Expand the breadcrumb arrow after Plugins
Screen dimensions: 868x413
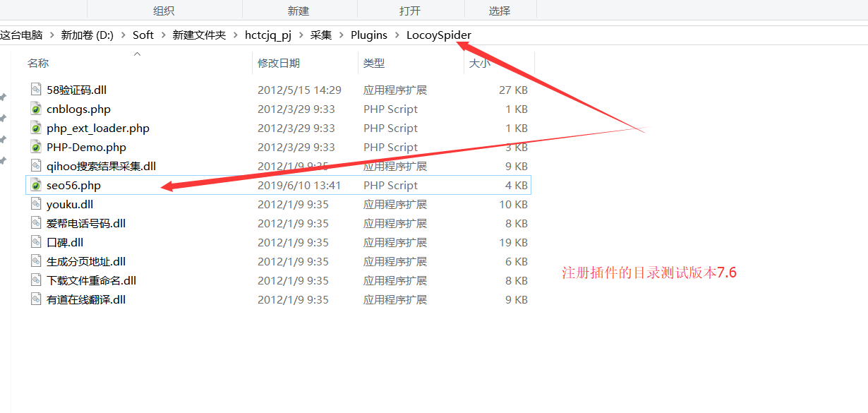[x=395, y=34]
